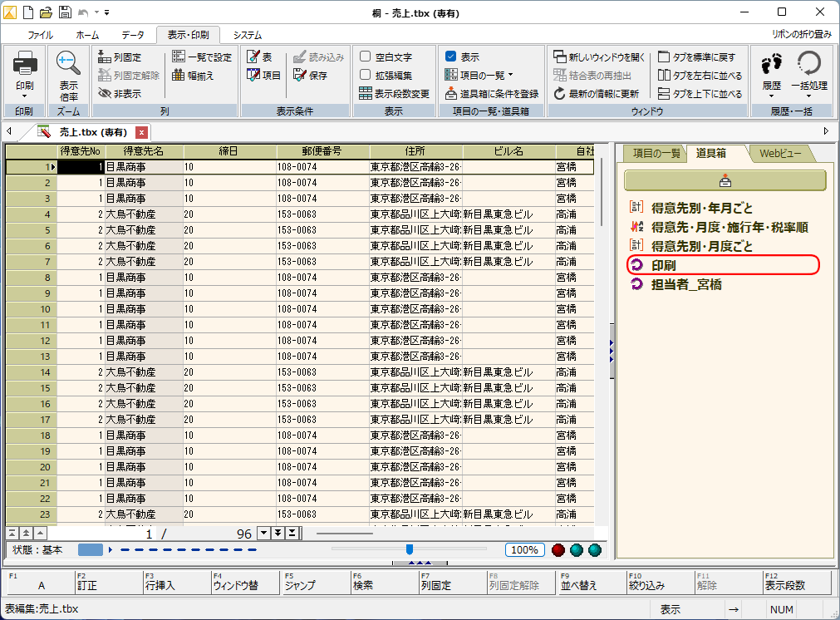Viewport: 840px width, 620px height.
Task: Click タブを左右に並べる icon
Action: tap(664, 76)
